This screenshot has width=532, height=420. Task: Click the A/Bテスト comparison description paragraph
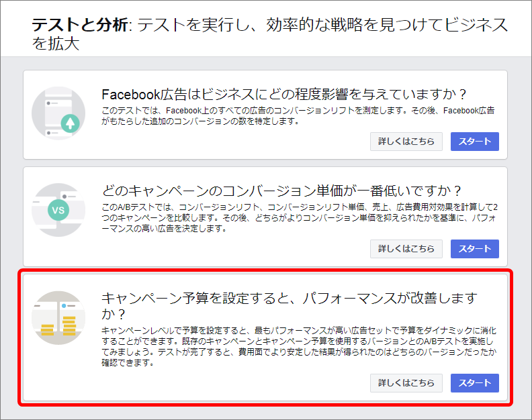point(300,217)
